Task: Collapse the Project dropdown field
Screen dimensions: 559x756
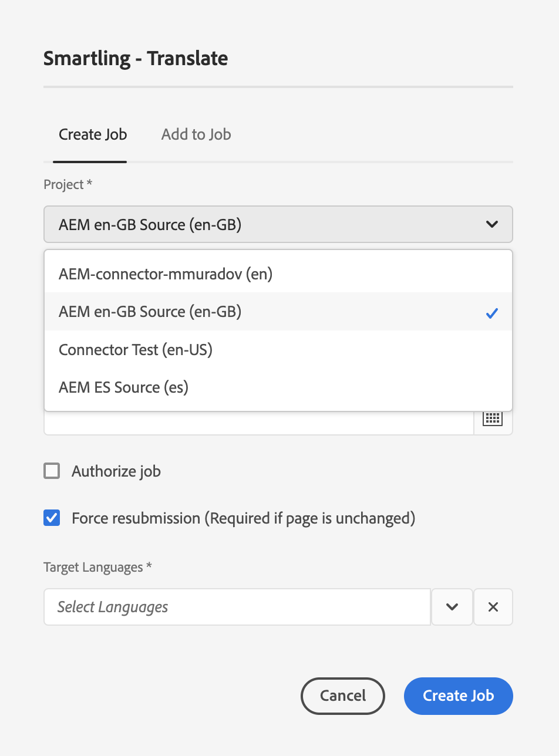Action: [x=278, y=224]
